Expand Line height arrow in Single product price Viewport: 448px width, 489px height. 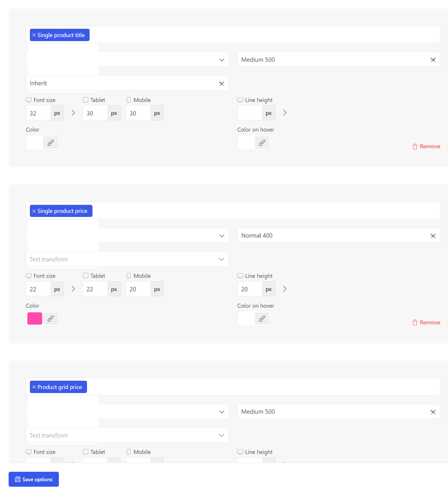(x=285, y=289)
